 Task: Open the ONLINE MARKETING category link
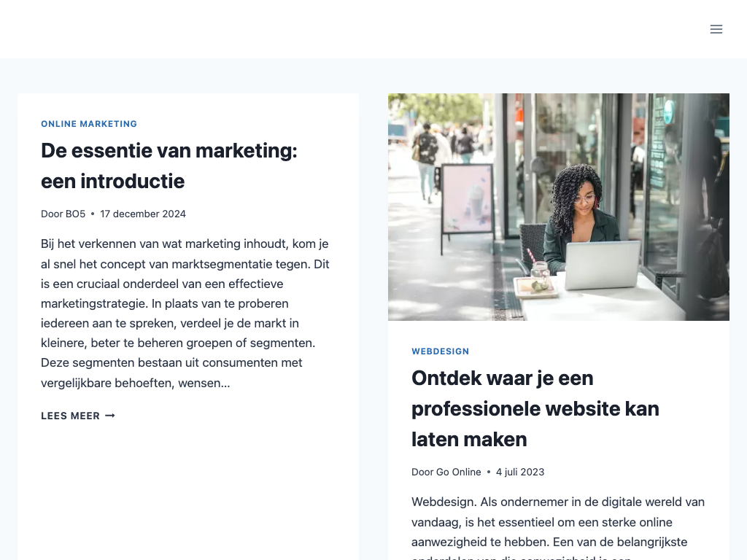[x=89, y=124]
